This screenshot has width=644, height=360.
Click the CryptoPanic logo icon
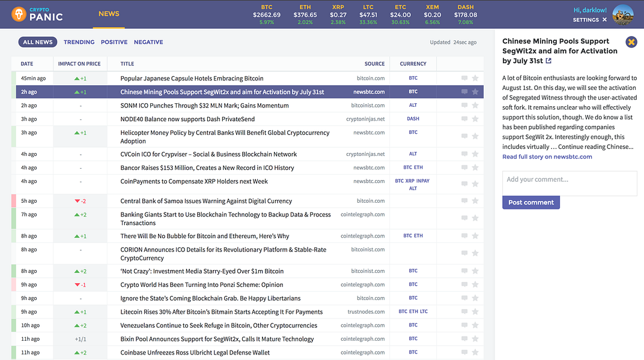click(19, 14)
